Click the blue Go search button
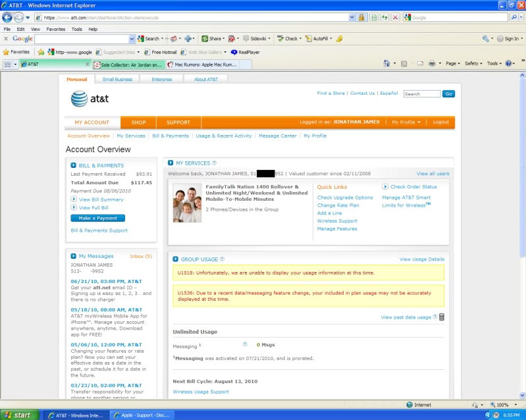Viewport: 526px width, 420px height. pyautogui.click(x=448, y=93)
